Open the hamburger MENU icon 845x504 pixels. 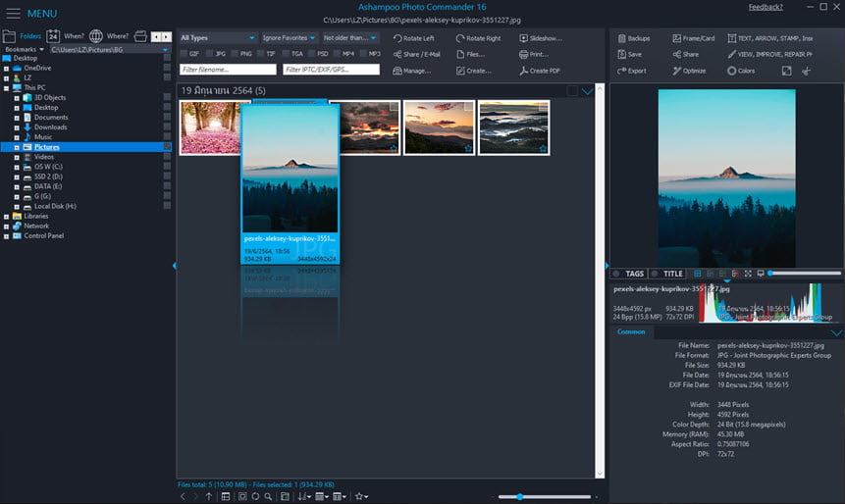click(x=13, y=13)
